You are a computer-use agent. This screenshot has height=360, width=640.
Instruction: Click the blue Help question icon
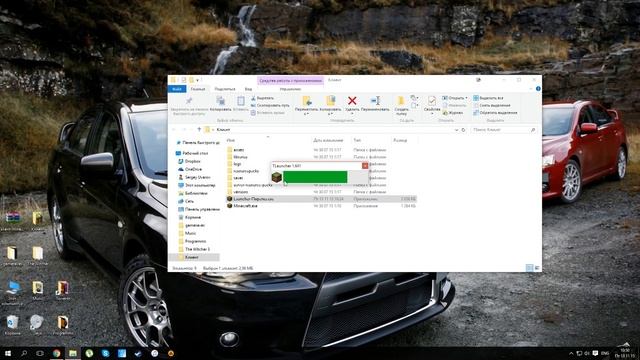point(538,89)
